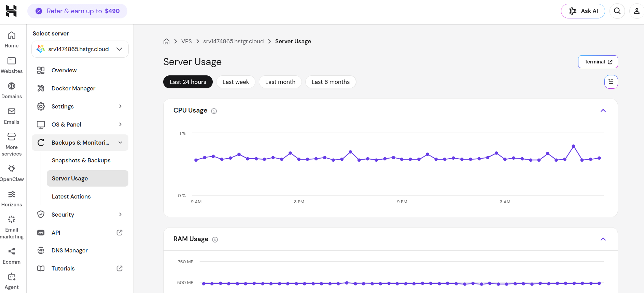Click the Docker Manager icon
644x293 pixels.
(x=41, y=88)
